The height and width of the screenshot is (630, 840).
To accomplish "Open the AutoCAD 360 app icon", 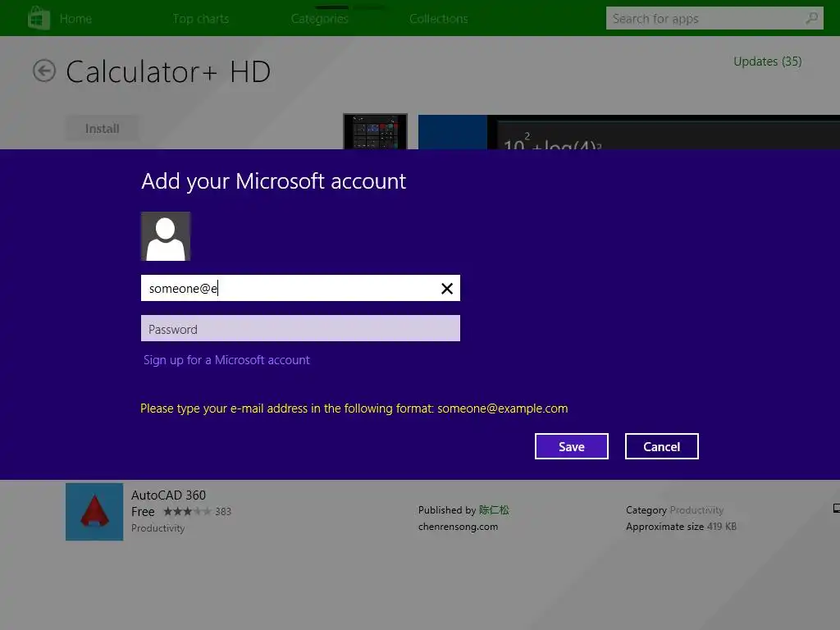I will (94, 512).
